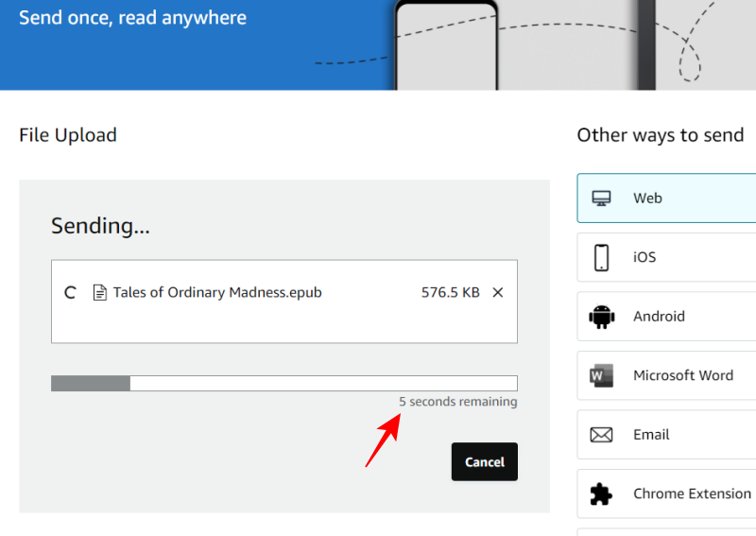The height and width of the screenshot is (536, 756).
Task: Click the puzzle piece Chrome Extension icon
Action: coord(601,494)
